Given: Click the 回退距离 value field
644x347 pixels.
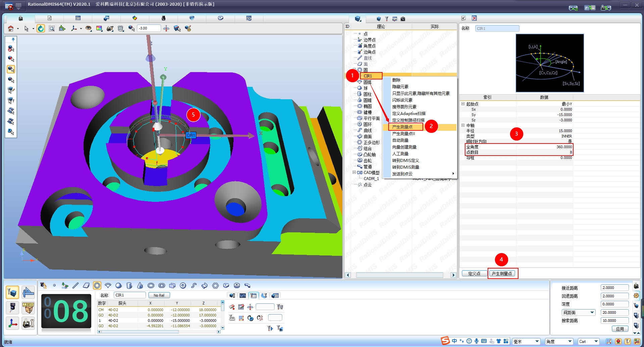Looking at the screenshot, I should (614, 296).
